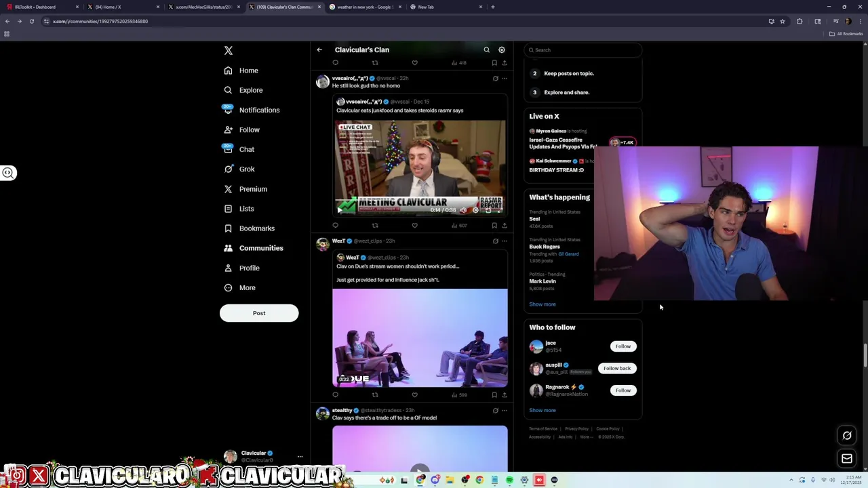Image resolution: width=868 pixels, height=488 pixels.
Task: Bookmark vvscairo's post
Action: tap(494, 225)
